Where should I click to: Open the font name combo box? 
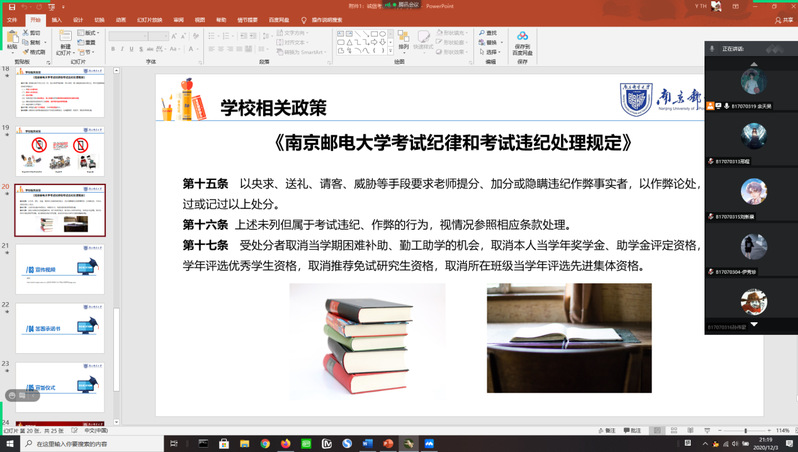[x=135, y=35]
